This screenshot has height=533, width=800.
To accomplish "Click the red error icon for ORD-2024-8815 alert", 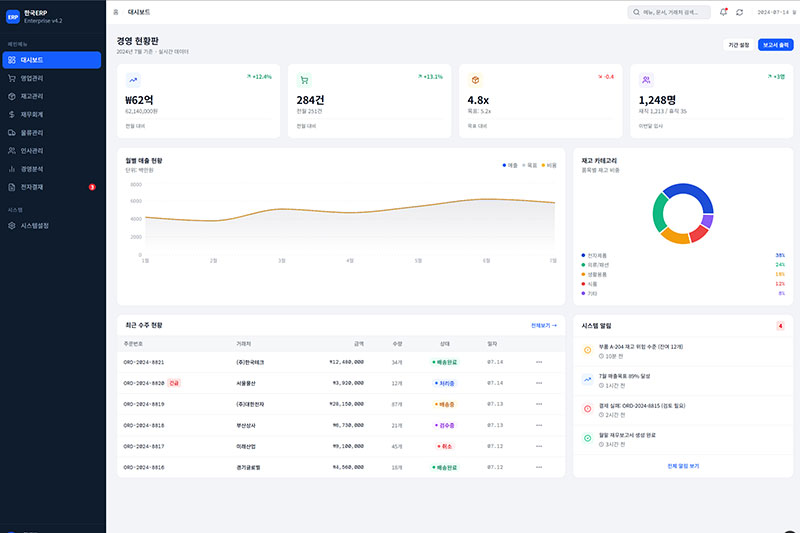I will click(587, 409).
